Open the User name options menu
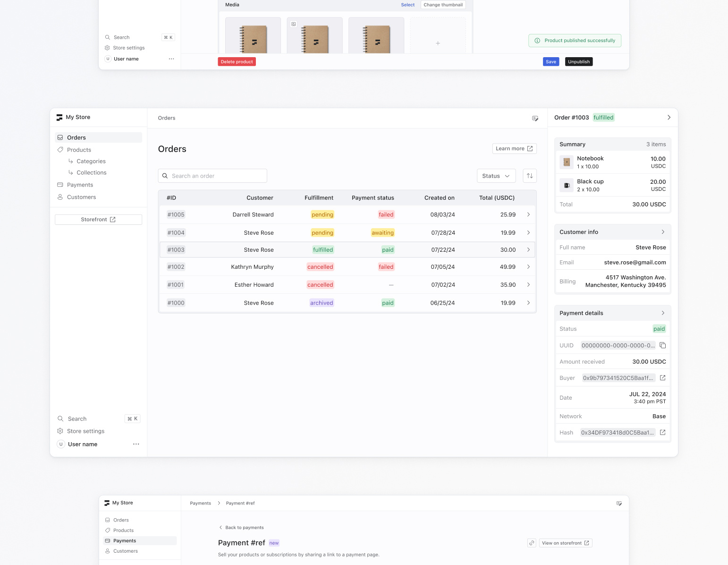The height and width of the screenshot is (565, 728). 136,444
